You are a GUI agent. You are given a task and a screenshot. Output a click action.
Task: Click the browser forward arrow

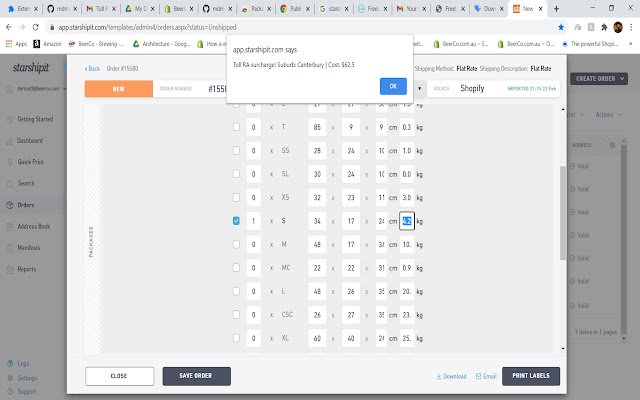tap(22, 27)
